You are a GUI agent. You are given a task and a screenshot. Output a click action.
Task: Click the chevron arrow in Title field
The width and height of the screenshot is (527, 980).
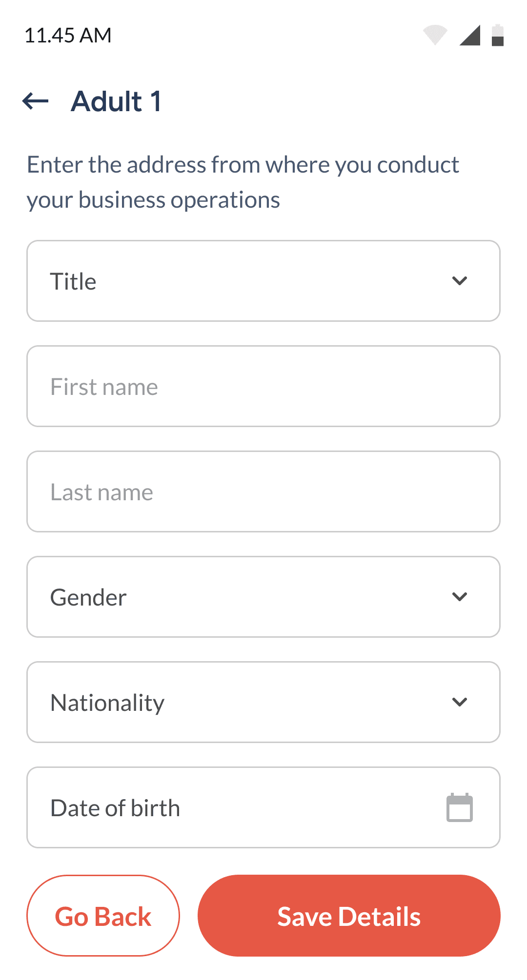pos(460,281)
